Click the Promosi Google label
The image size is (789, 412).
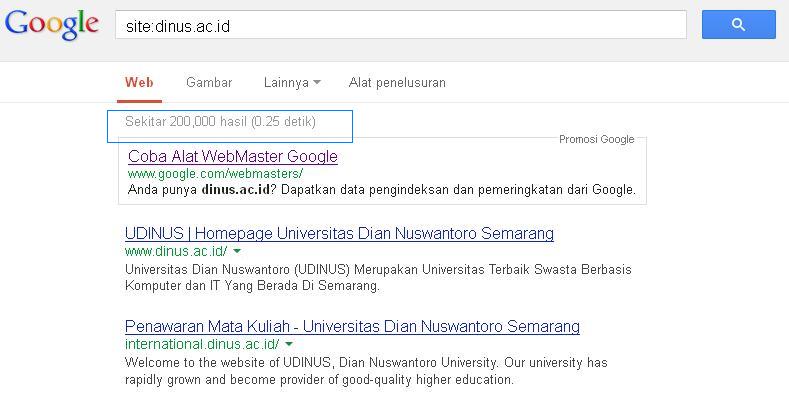596,139
